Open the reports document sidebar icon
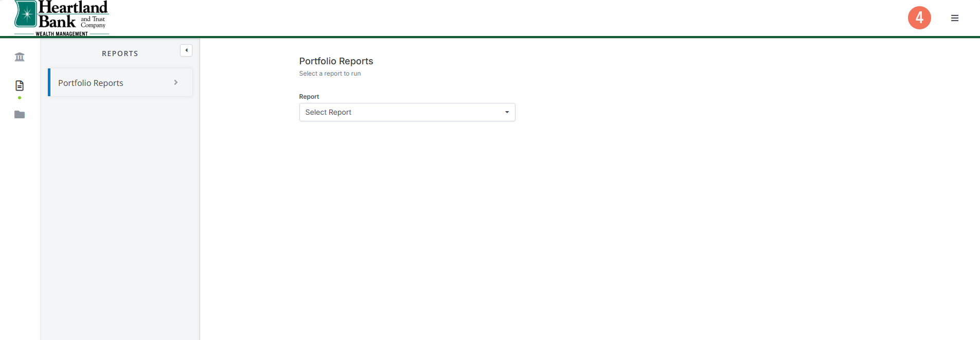The image size is (980, 340). (20, 85)
